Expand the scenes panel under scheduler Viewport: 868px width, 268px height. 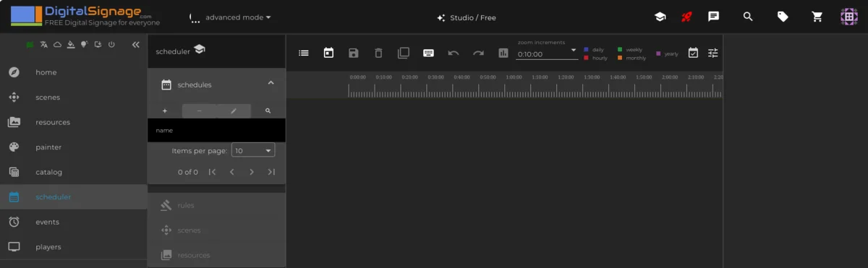tap(216, 230)
